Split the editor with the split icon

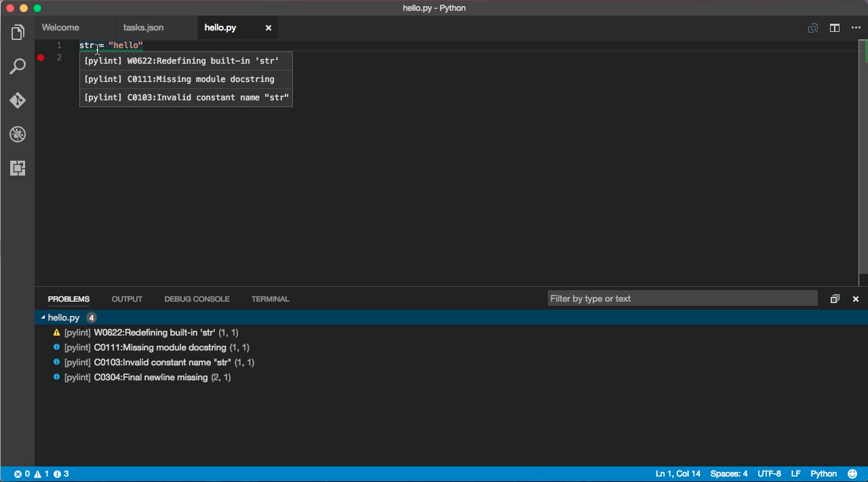[835, 28]
